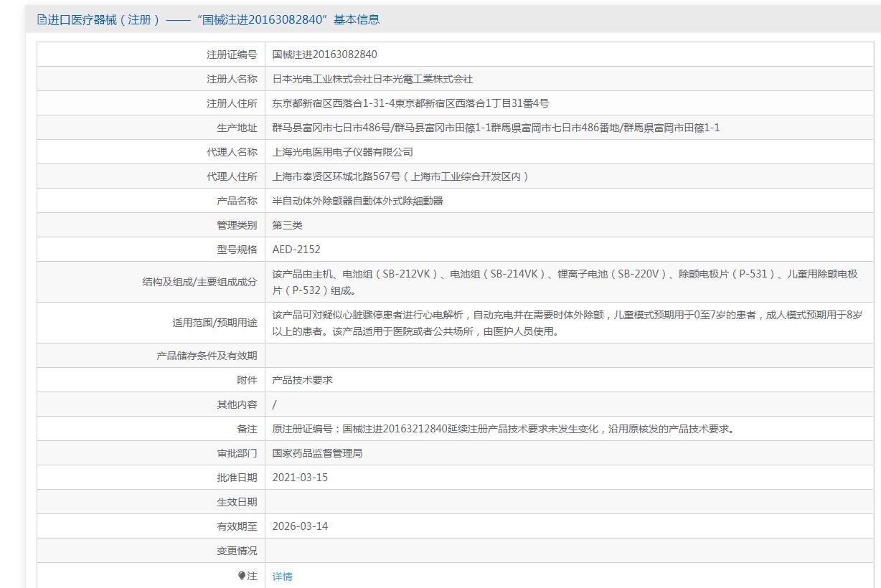Click the management category value 第三类
Viewport: 881px width, 588px height.
[x=287, y=225]
